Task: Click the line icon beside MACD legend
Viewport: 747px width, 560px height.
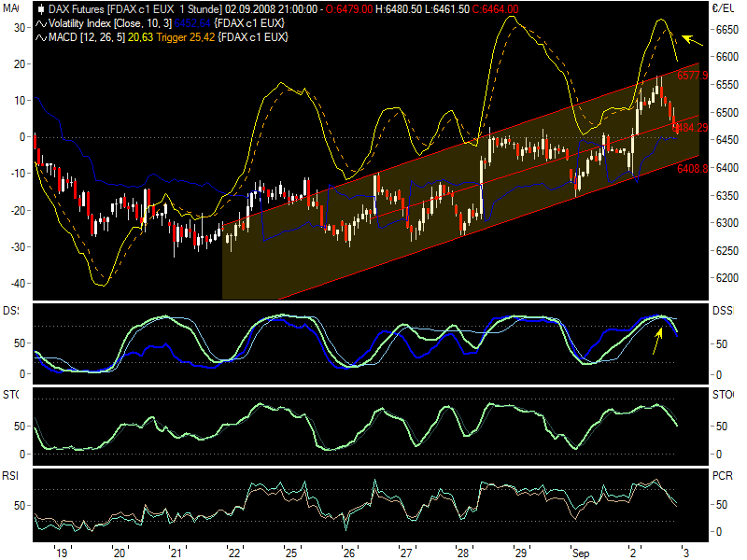Action: [x=41, y=37]
